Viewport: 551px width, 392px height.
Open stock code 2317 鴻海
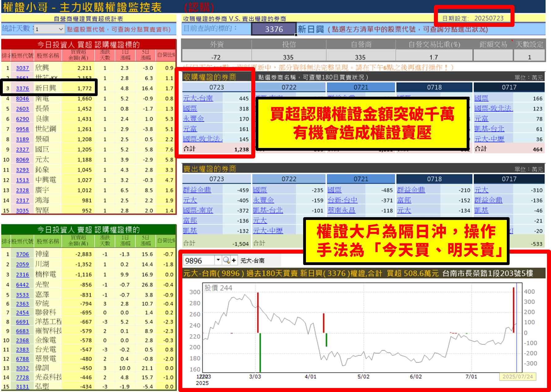click(x=23, y=200)
